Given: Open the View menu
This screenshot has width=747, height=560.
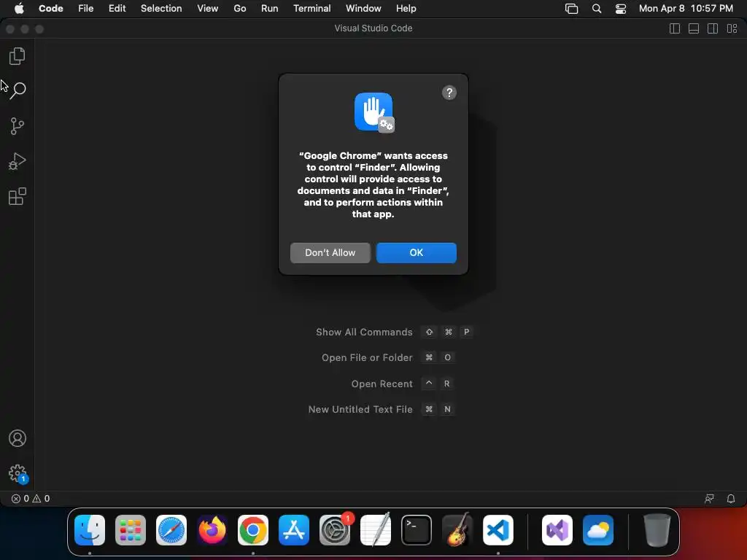Looking at the screenshot, I should tap(208, 9).
